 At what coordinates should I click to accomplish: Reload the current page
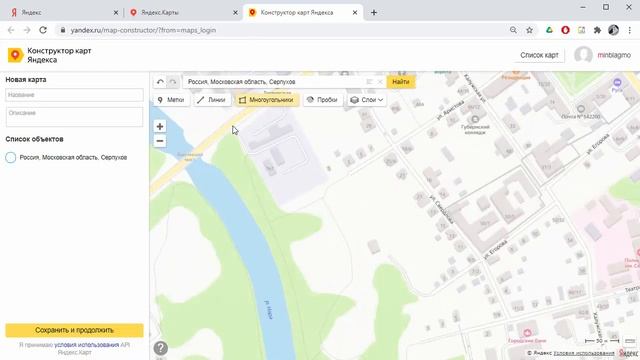43,30
